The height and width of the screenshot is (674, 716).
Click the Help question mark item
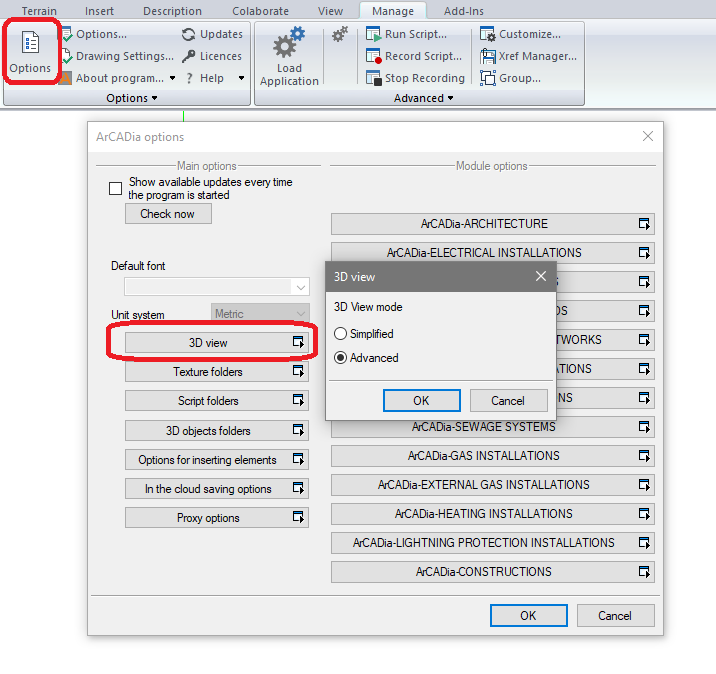(205, 78)
